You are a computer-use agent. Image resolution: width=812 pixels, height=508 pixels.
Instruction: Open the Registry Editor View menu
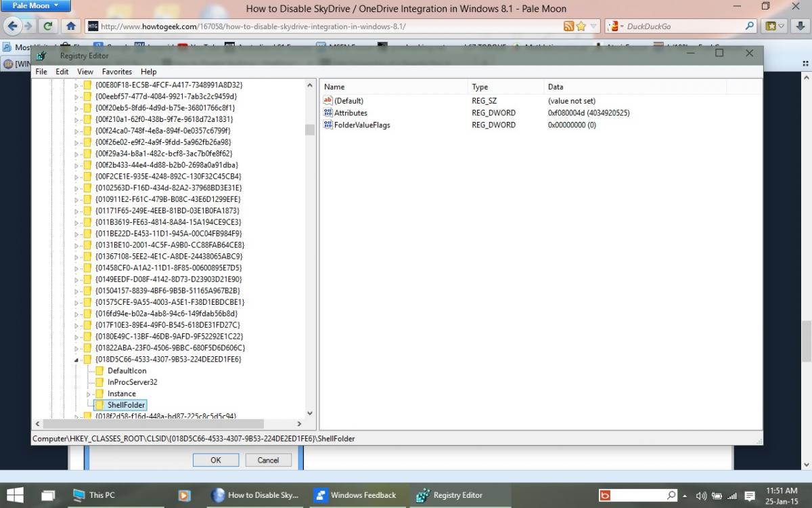(85, 71)
